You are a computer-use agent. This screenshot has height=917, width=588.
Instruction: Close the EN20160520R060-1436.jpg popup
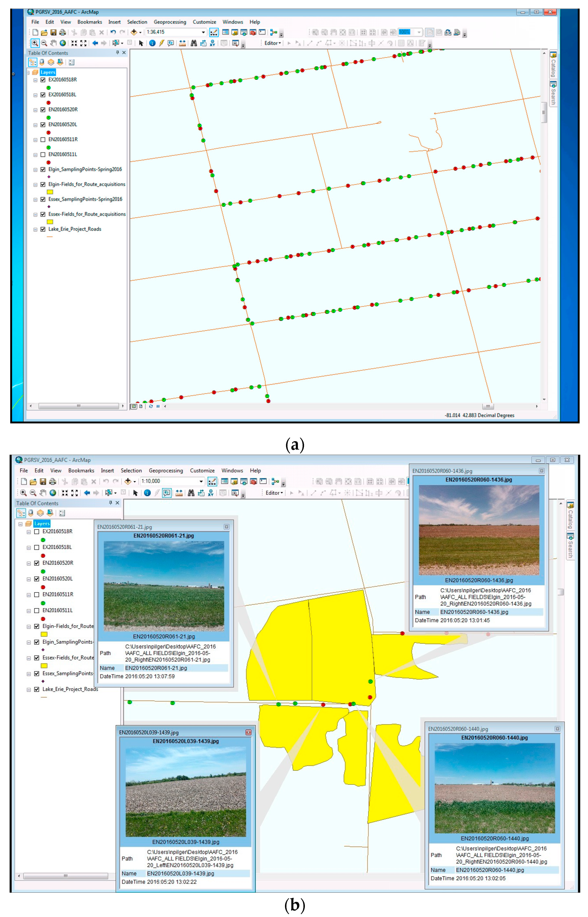pos(541,471)
